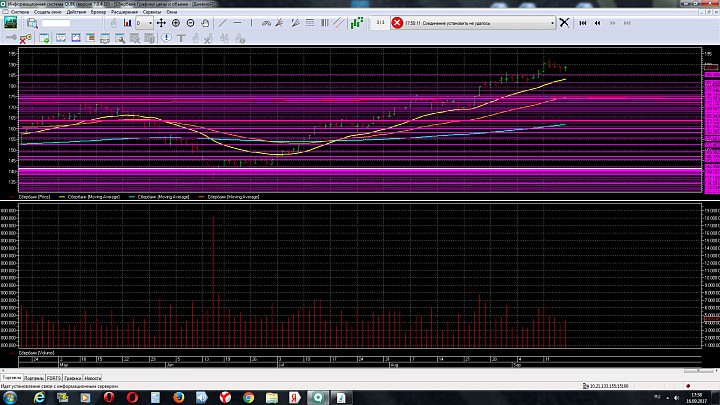Open the Действия menu
720x405 pixels.
76,12
